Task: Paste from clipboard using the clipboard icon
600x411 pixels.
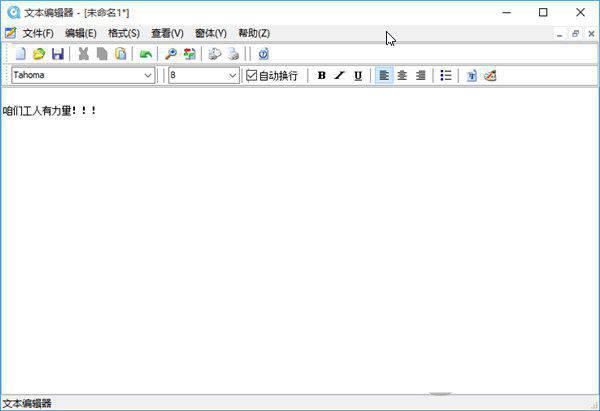Action: point(121,54)
